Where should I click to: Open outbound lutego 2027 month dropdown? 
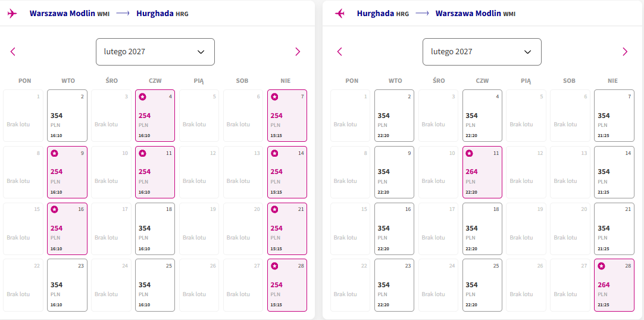click(x=155, y=52)
